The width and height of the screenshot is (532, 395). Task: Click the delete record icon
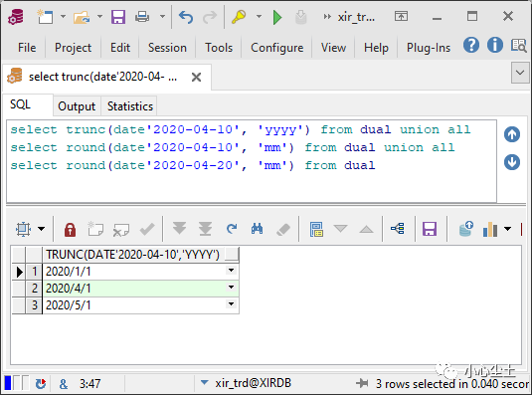pyautogui.click(x=121, y=230)
